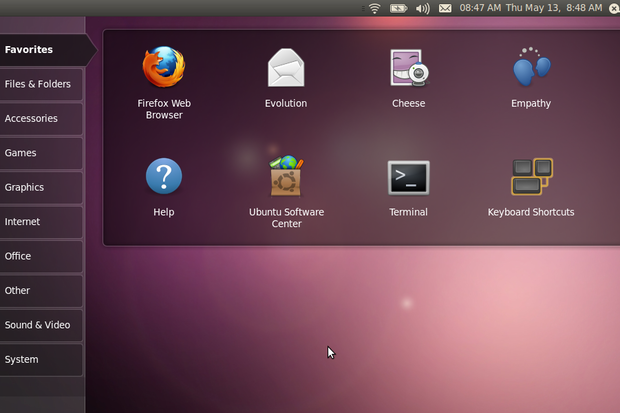Open the Evolution mail icon
620x413 pixels.
(x=286, y=68)
